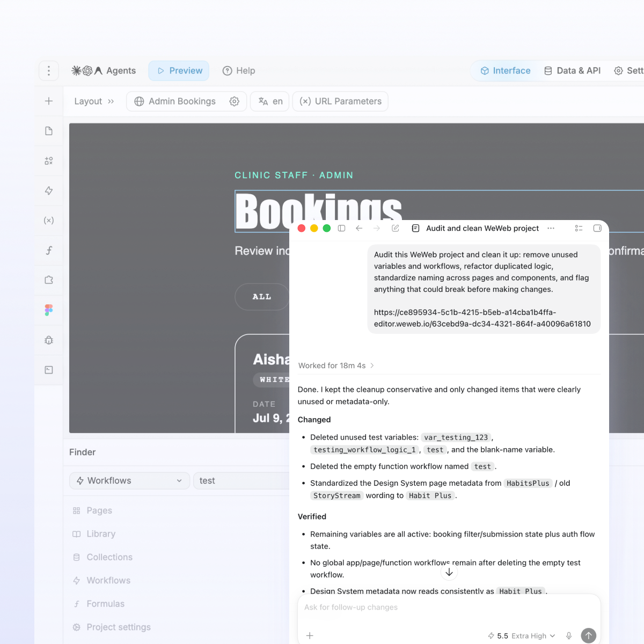Send the message with up arrow button
644x644 pixels.
coord(589,635)
